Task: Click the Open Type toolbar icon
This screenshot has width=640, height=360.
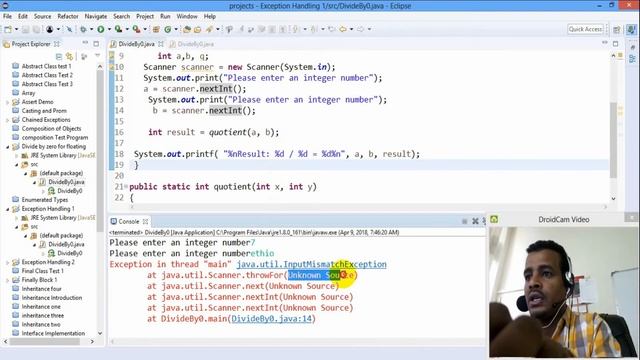Action: click(187, 29)
